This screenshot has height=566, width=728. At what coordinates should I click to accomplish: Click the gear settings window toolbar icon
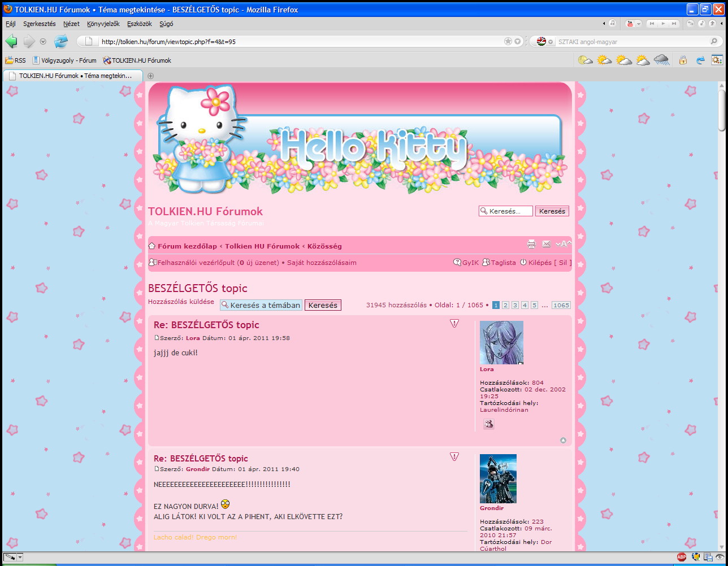coord(717,60)
